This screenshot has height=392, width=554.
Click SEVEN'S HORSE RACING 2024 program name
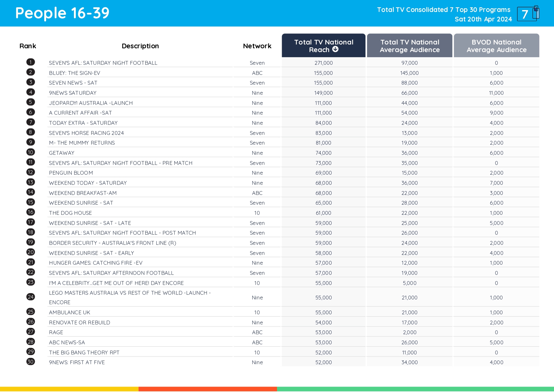click(86, 133)
